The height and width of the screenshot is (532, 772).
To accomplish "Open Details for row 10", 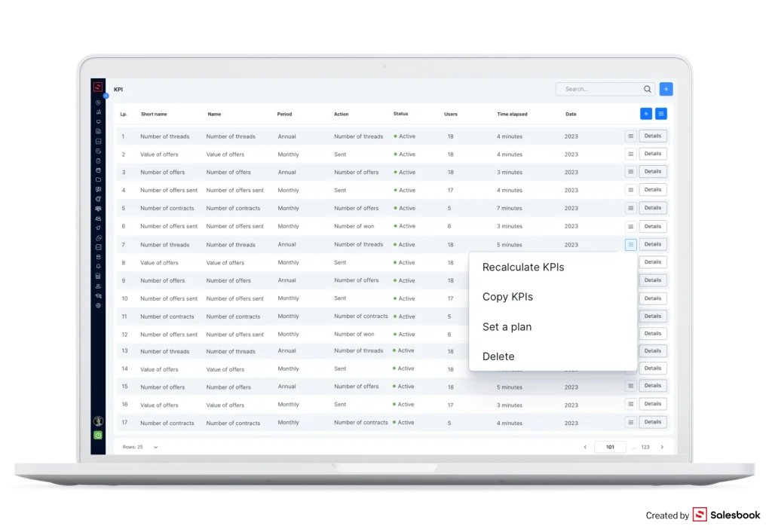I will point(653,298).
